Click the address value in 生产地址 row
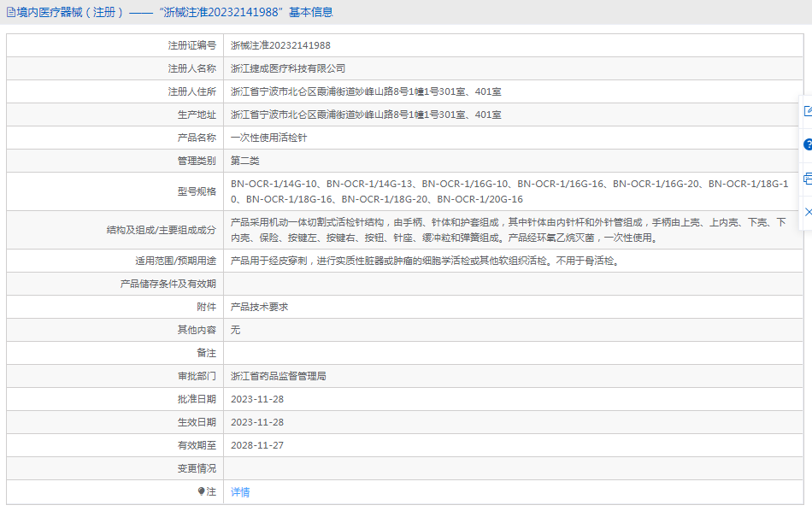The image size is (812, 511). pyautogui.click(x=366, y=115)
